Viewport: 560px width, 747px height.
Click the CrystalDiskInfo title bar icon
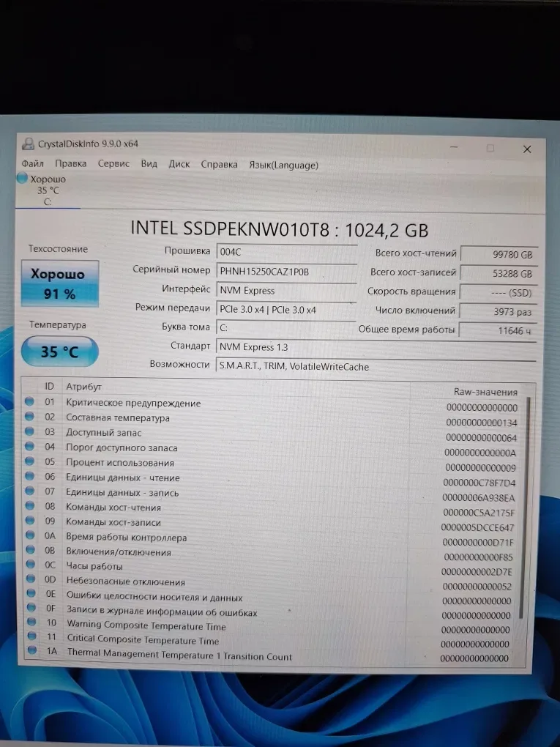[29, 144]
